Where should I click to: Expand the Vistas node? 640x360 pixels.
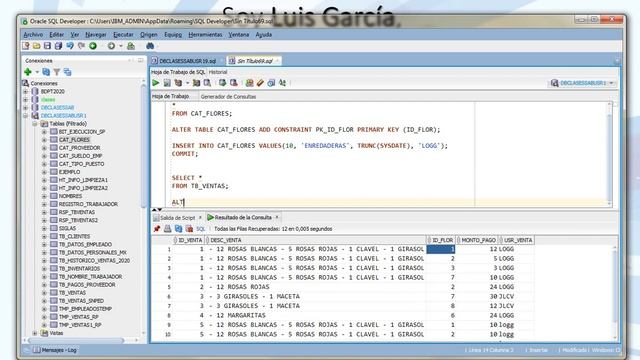pyautogui.click(x=35, y=333)
